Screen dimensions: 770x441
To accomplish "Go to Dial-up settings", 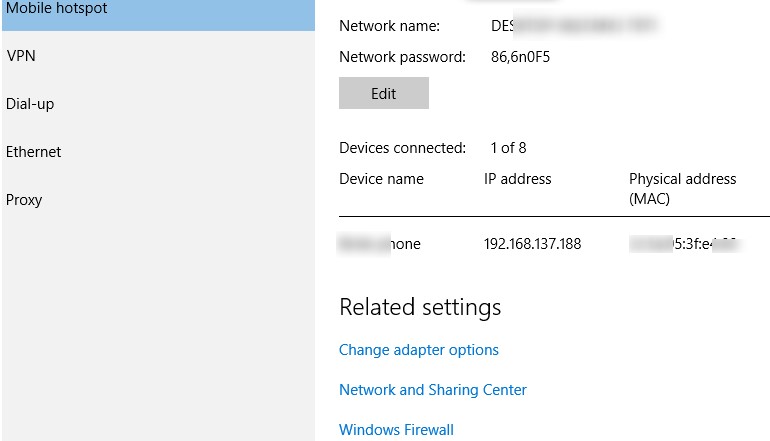I will click(29, 104).
